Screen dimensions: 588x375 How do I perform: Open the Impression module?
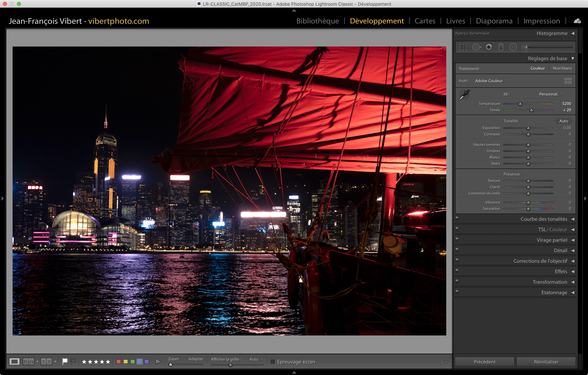click(541, 21)
